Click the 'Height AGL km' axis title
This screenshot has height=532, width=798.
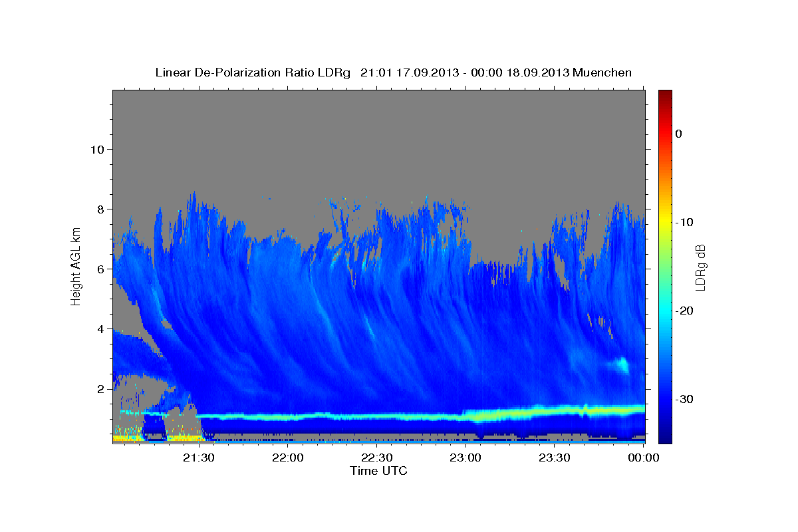tap(76, 266)
